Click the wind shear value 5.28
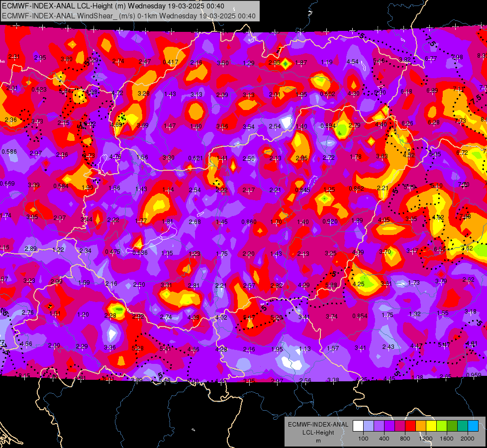487x448 pixels. pyautogui.click(x=138, y=348)
